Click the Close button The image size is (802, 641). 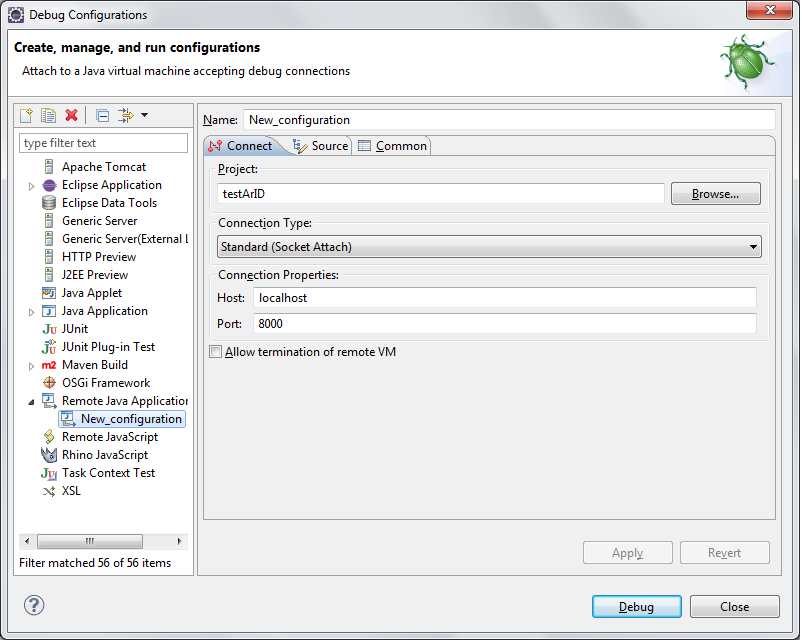click(734, 607)
